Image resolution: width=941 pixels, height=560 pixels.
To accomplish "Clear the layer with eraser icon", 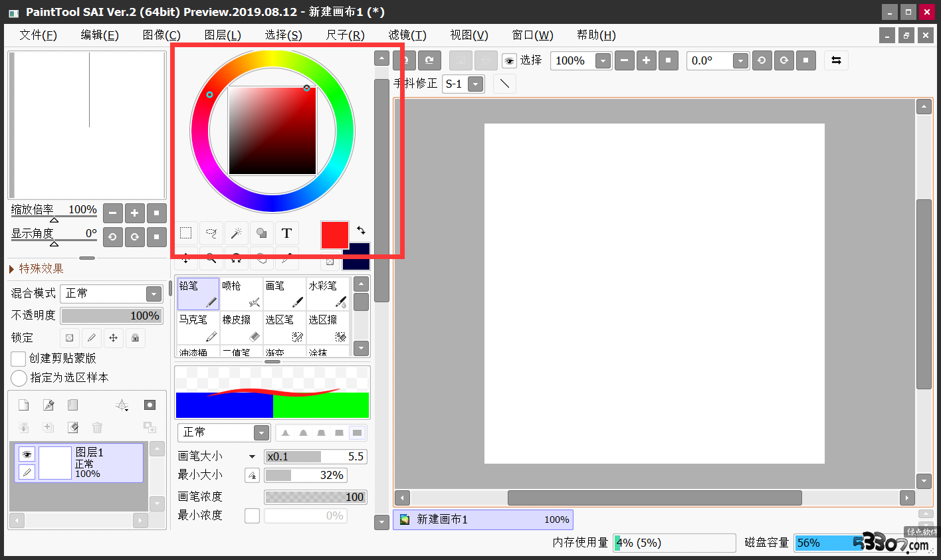I will point(73,427).
